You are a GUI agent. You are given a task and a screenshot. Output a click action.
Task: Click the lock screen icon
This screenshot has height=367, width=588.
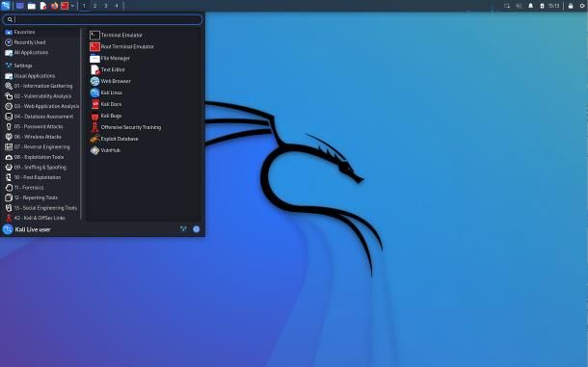pyautogui.click(x=571, y=6)
